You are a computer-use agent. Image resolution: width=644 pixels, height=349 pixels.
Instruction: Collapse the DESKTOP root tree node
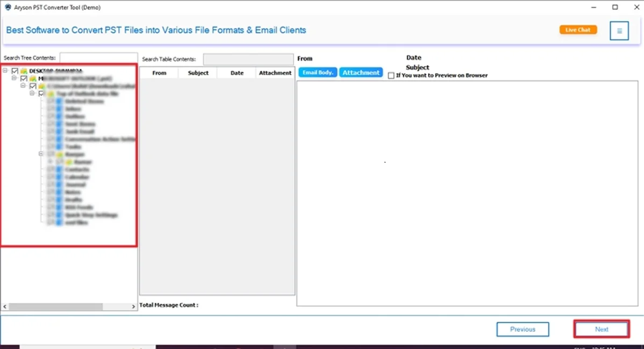click(x=5, y=70)
